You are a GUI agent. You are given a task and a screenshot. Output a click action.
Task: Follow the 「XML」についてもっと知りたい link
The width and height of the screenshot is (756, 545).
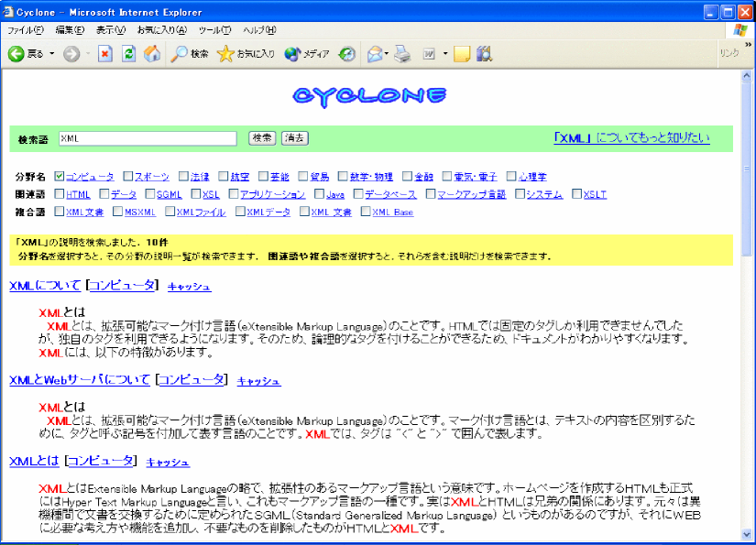pos(631,137)
